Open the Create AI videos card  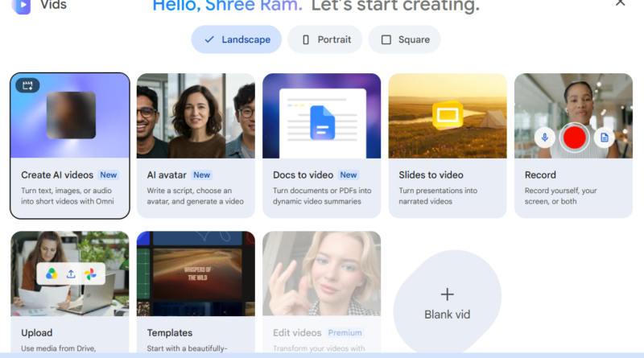[x=70, y=146]
